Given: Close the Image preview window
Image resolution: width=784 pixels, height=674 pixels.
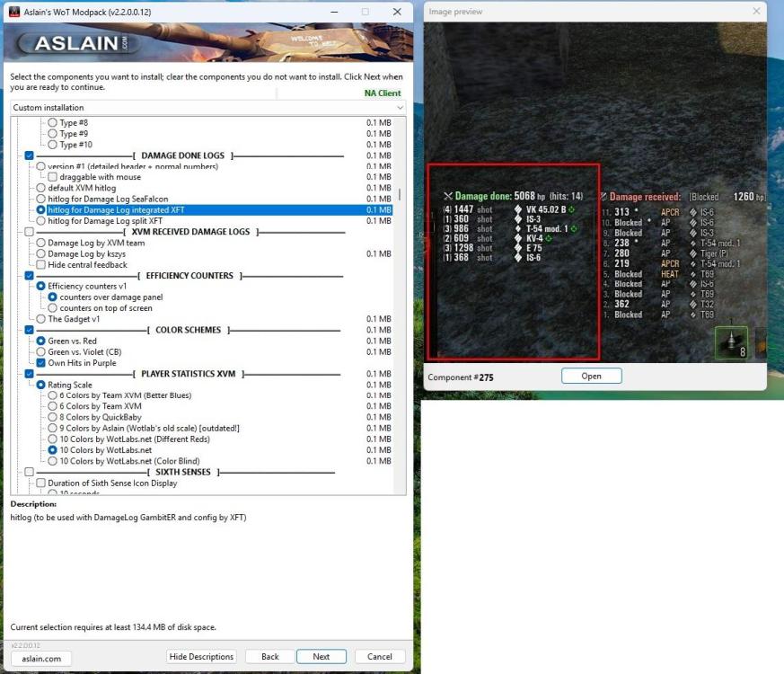Looking at the screenshot, I should tap(756, 11).
